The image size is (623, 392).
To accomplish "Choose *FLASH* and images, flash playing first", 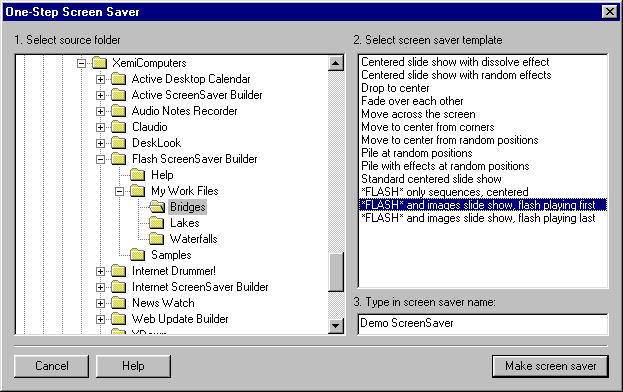I will [x=483, y=205].
